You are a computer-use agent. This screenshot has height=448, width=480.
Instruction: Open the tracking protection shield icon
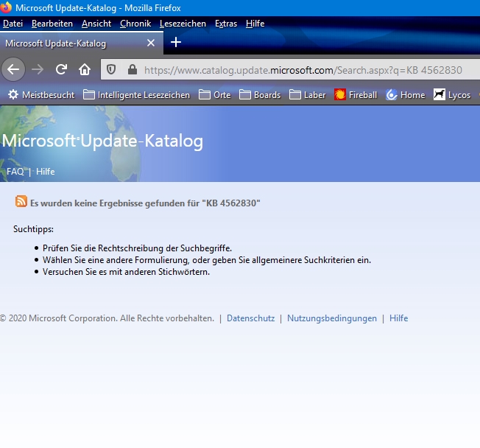111,70
